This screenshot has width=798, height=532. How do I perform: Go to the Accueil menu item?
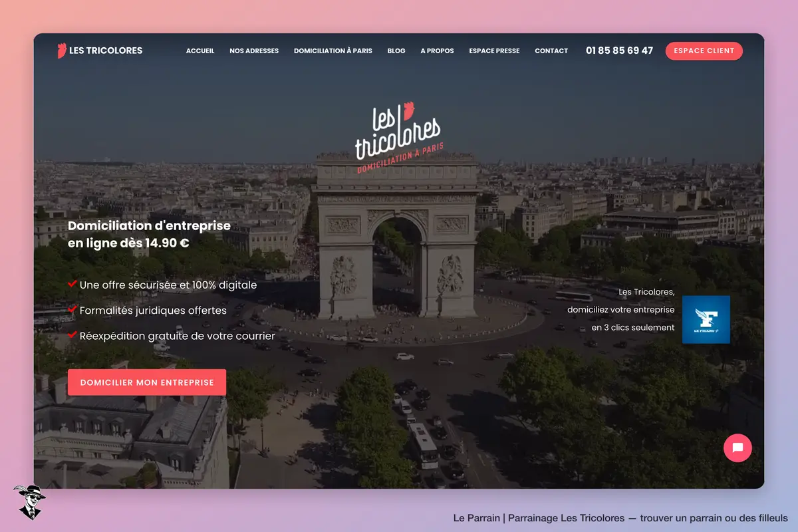point(200,51)
